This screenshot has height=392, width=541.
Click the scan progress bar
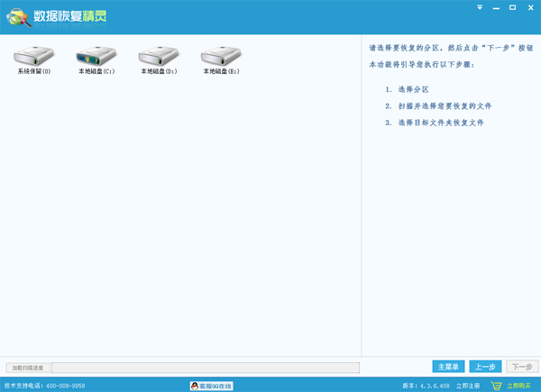pyautogui.click(x=206, y=368)
